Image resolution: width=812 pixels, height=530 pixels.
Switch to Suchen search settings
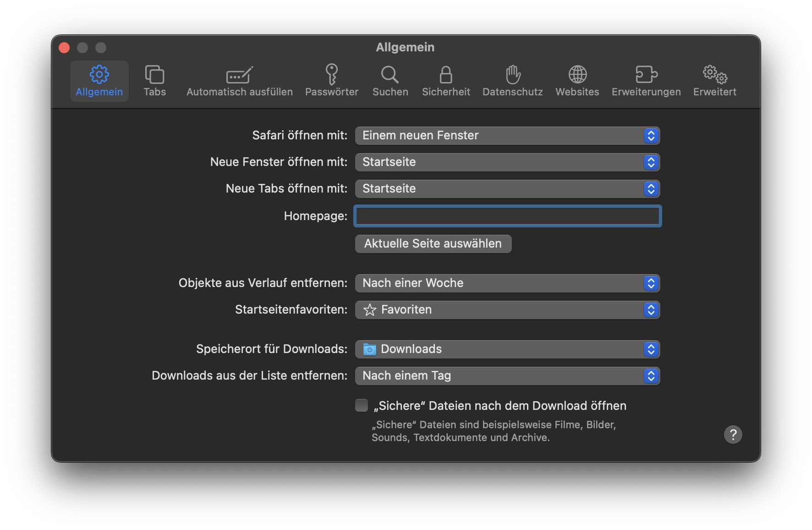(390, 81)
